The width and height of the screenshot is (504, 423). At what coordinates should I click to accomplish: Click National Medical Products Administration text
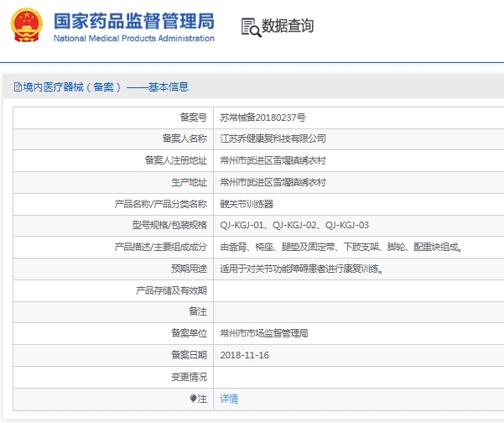click(134, 39)
